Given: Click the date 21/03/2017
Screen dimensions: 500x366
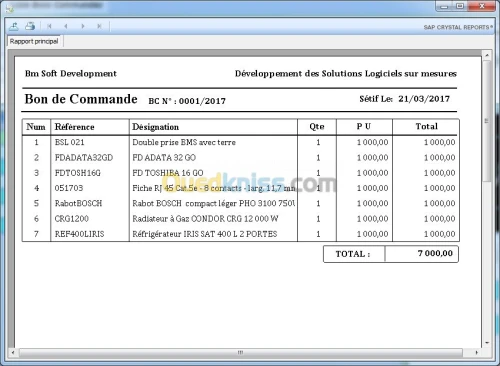Looking at the screenshot, I should tap(424, 99).
